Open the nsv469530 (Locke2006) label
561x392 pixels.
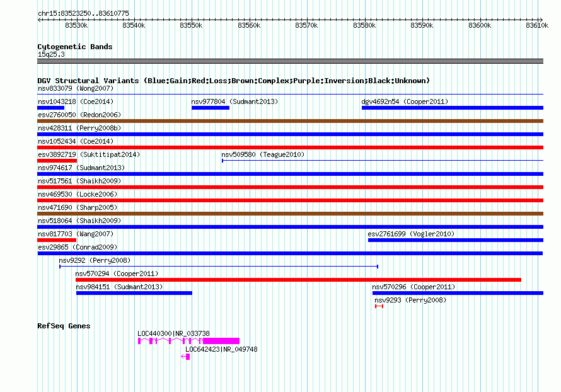[x=78, y=194]
